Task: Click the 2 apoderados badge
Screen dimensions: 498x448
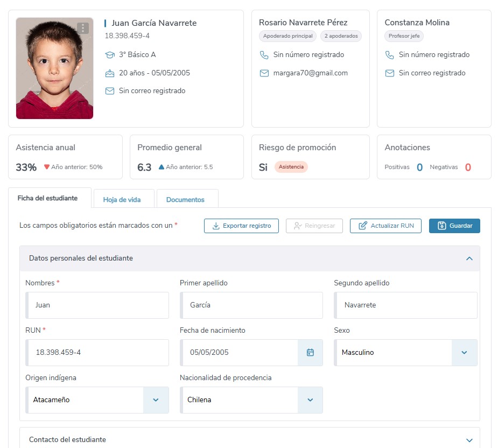Action: (341, 36)
